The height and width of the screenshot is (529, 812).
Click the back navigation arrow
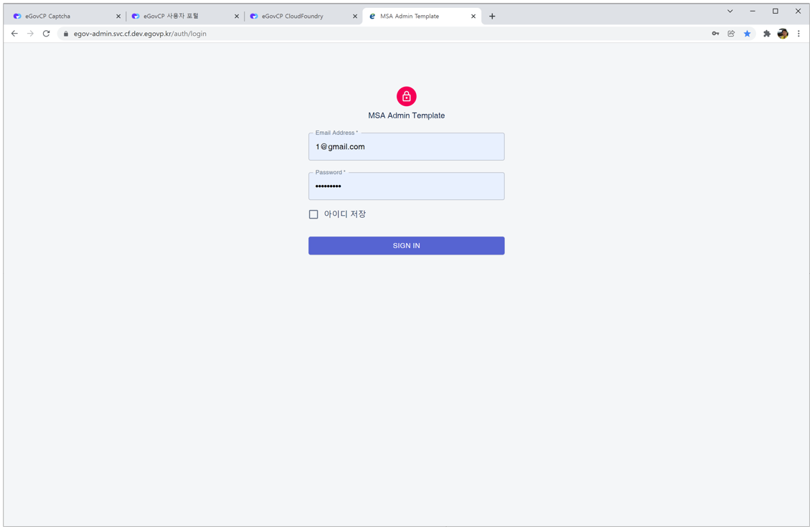[14, 33]
